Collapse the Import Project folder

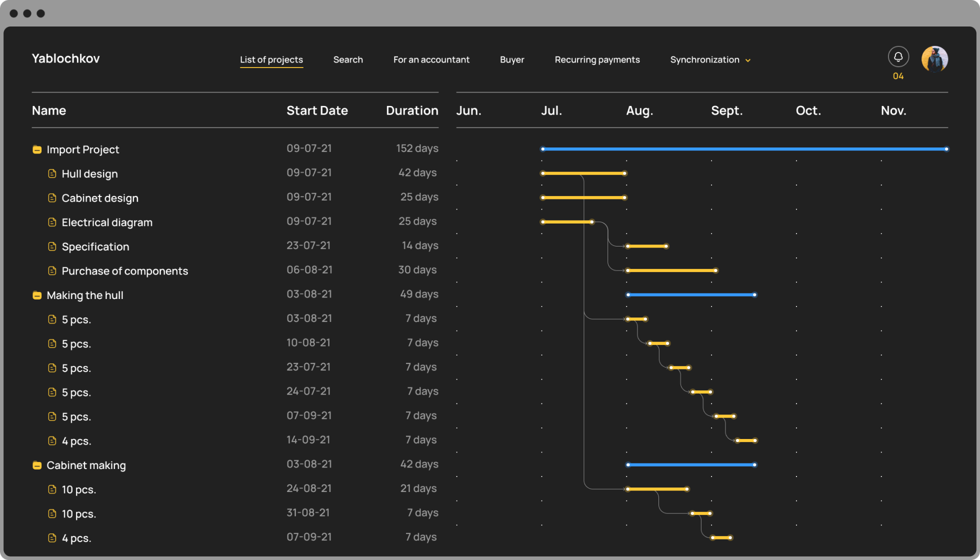coord(37,149)
